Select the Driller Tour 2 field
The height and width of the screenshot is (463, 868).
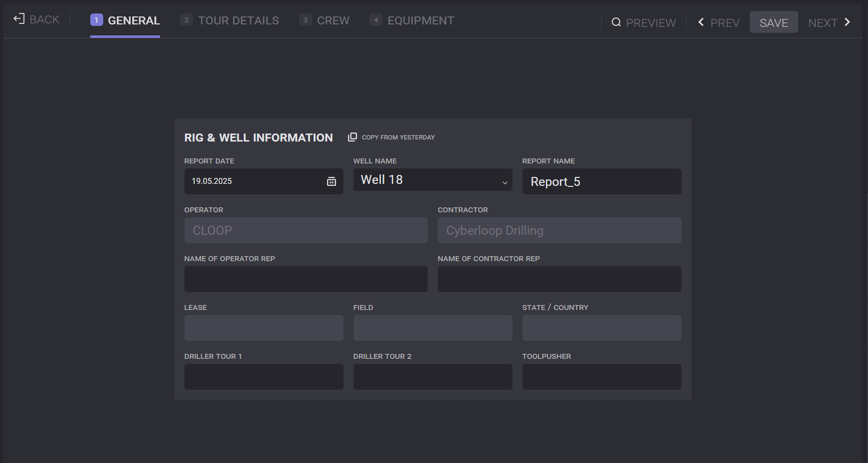(432, 377)
